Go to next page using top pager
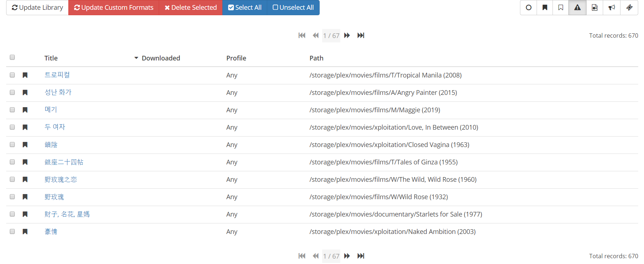 tap(347, 35)
